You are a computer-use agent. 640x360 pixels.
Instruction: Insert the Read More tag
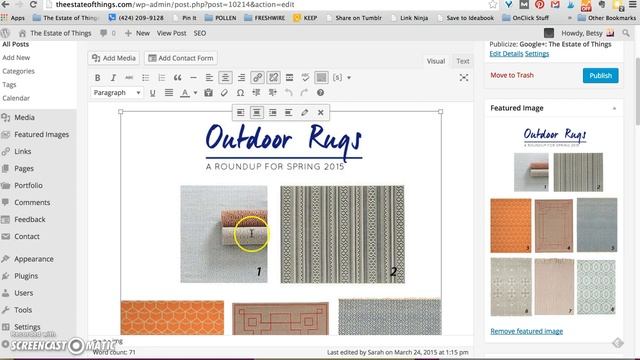click(289, 78)
